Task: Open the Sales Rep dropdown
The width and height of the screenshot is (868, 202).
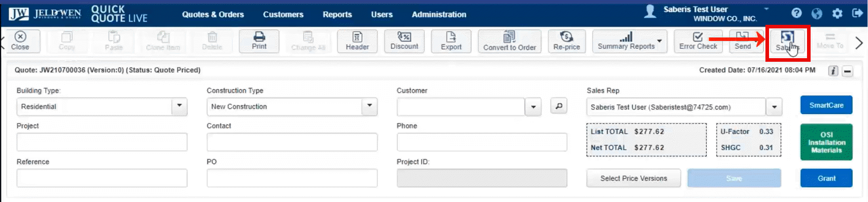Action: point(774,107)
